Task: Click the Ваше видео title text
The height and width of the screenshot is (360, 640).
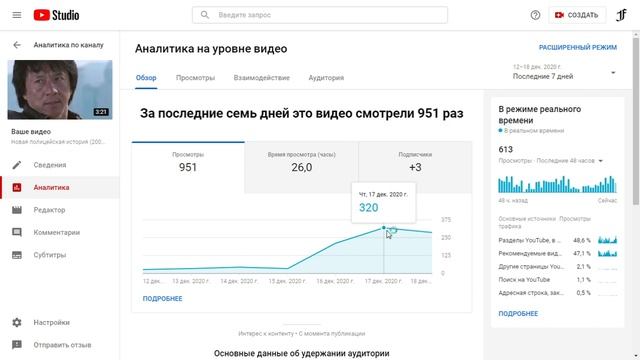Action: (x=31, y=132)
